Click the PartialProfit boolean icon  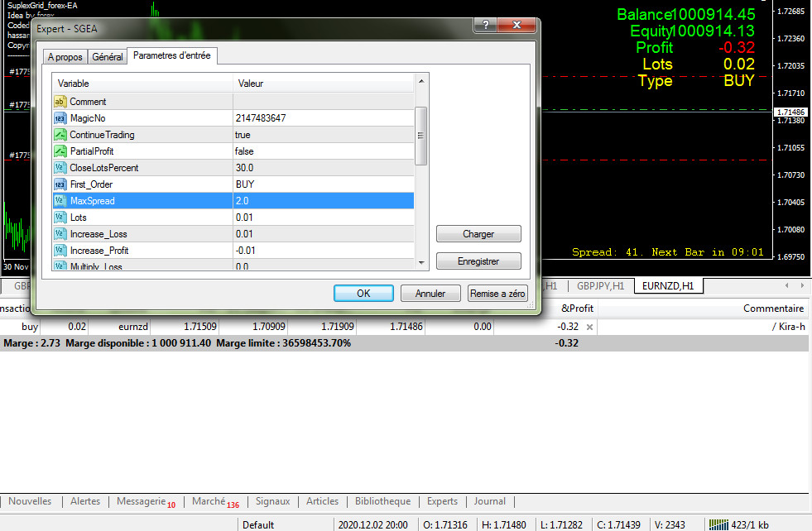60,151
